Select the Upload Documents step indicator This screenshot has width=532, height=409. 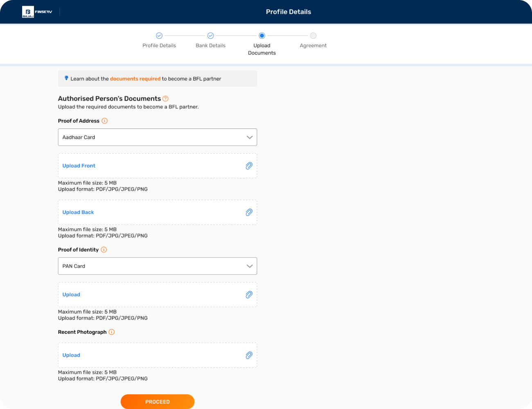(262, 36)
